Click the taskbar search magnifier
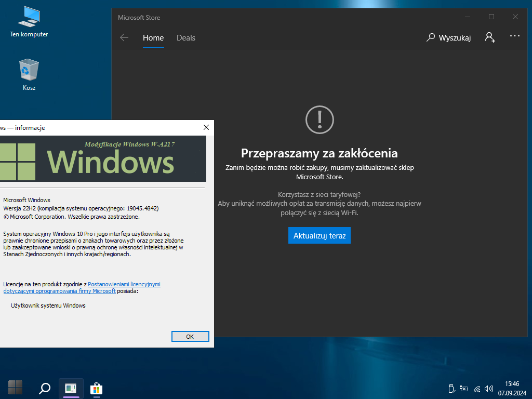 point(45,388)
